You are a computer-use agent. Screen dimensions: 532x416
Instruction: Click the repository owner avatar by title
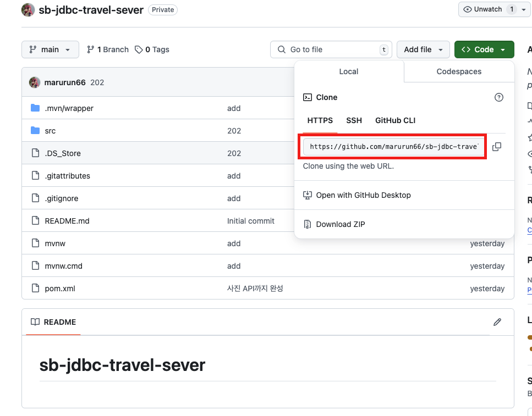[x=28, y=10]
